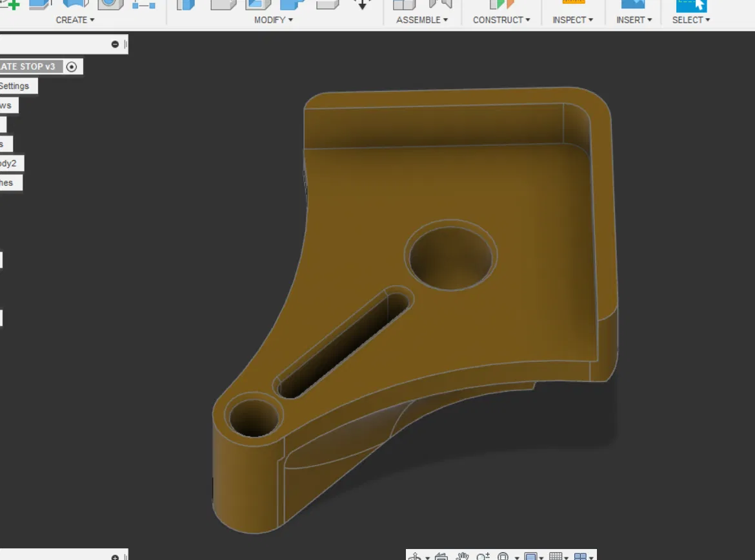Open the INSERT dropdown menu
The height and width of the screenshot is (560, 755).
(634, 20)
